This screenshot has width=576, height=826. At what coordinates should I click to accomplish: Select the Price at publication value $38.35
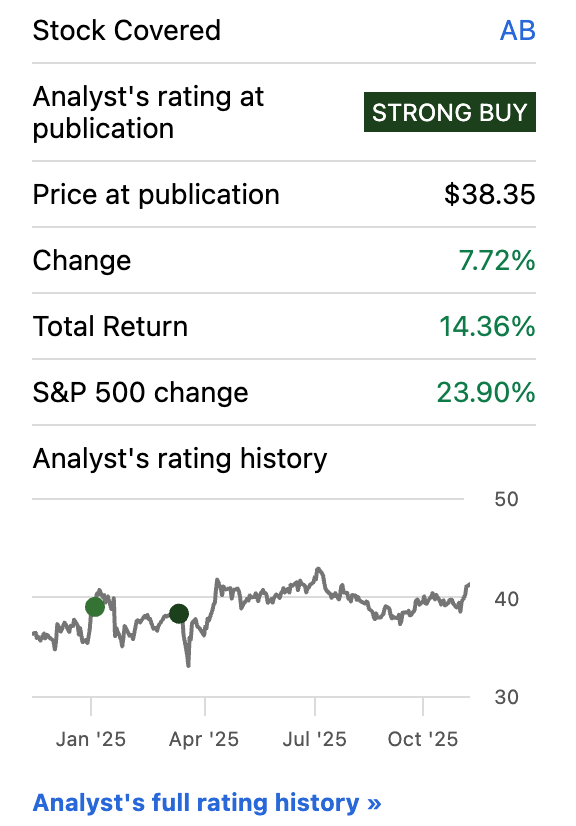click(491, 194)
